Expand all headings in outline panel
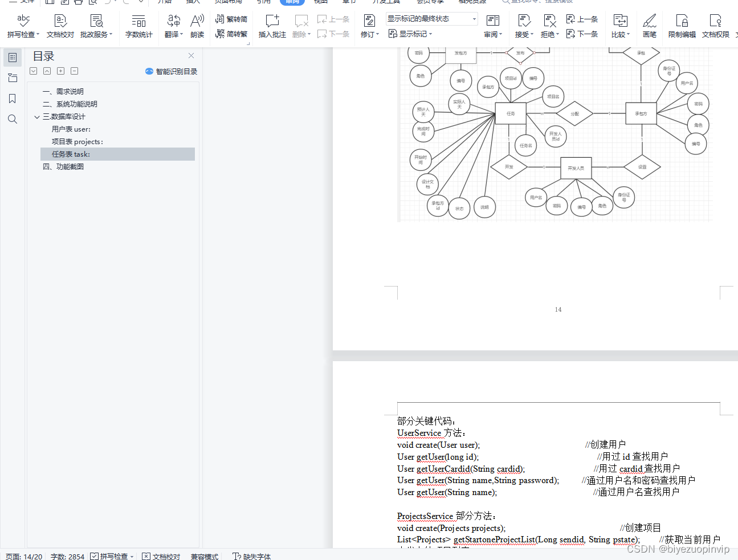Image resolution: width=738 pixels, height=560 pixels. [34, 71]
